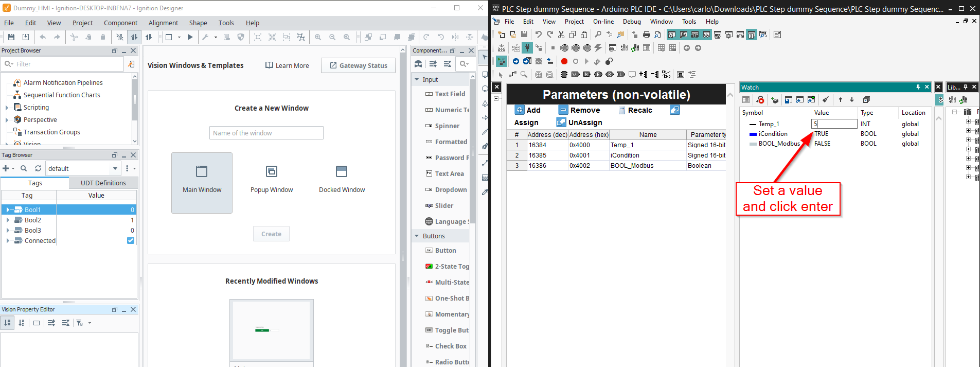
Task: Open On-line menu in Arduino PLC IDE
Action: click(603, 22)
